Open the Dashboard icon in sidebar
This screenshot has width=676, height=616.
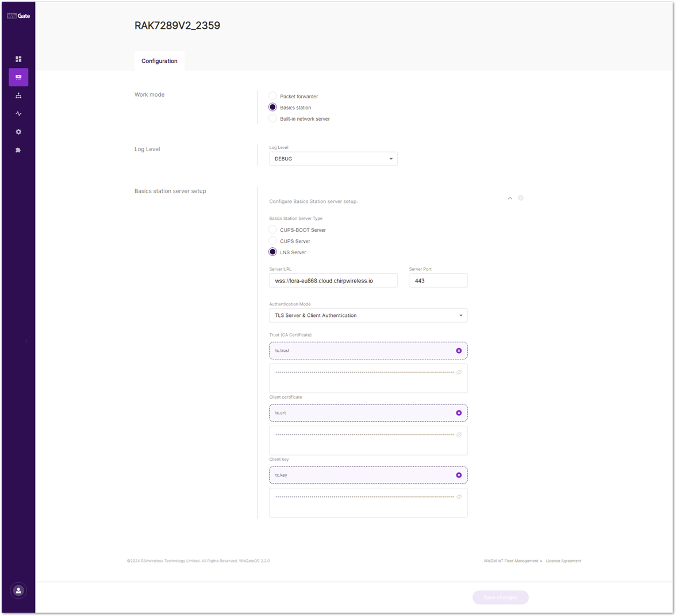18,59
